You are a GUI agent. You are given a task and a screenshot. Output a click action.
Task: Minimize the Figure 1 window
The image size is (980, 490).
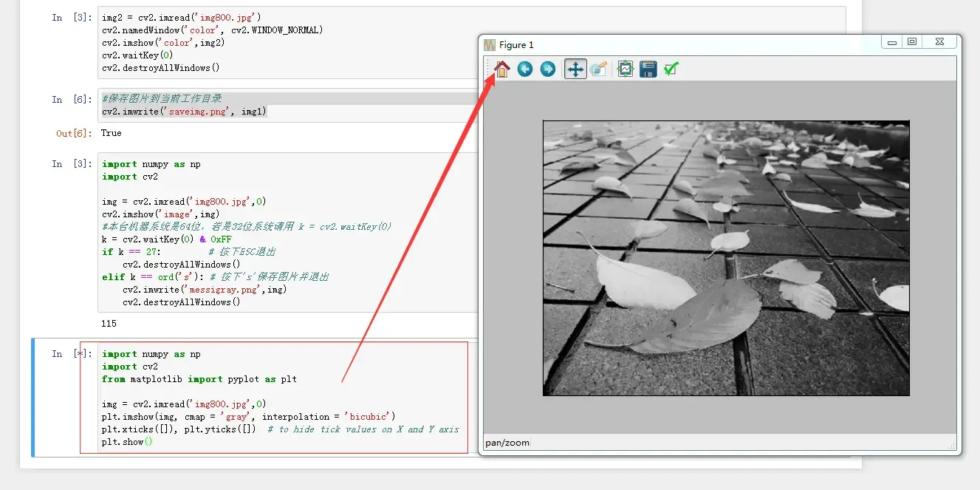(892, 42)
